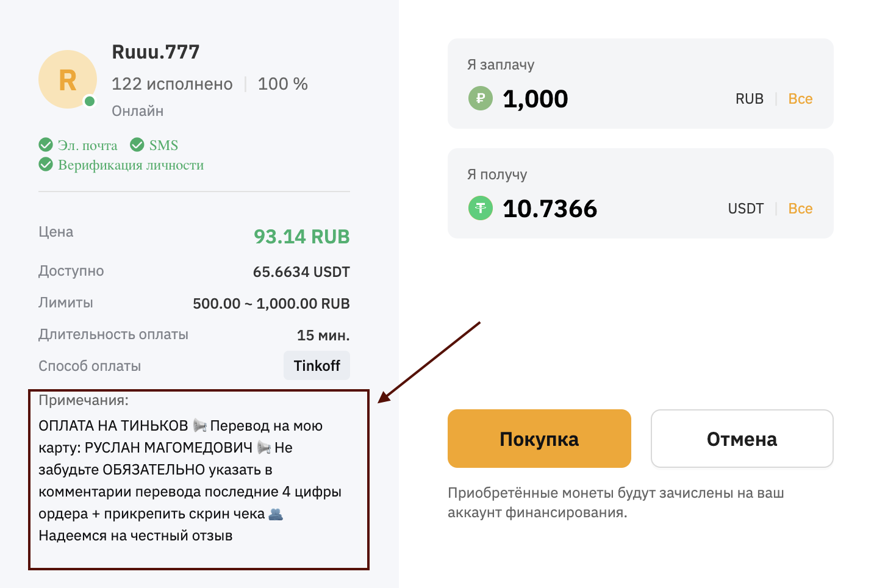The image size is (874, 588).
Task: Click the 93.14 RUB price value
Action: coord(301,236)
